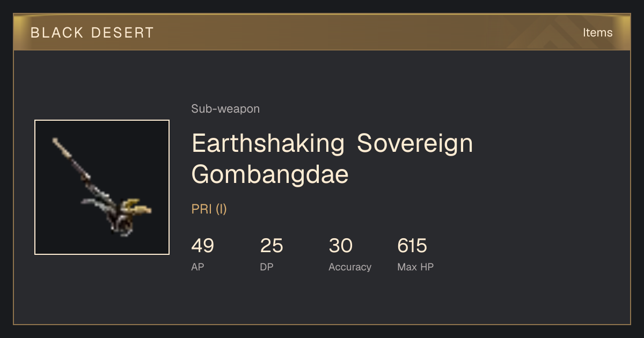The width and height of the screenshot is (644, 338).
Task: Click the golden ornament on weapon icon
Action: pos(137,207)
